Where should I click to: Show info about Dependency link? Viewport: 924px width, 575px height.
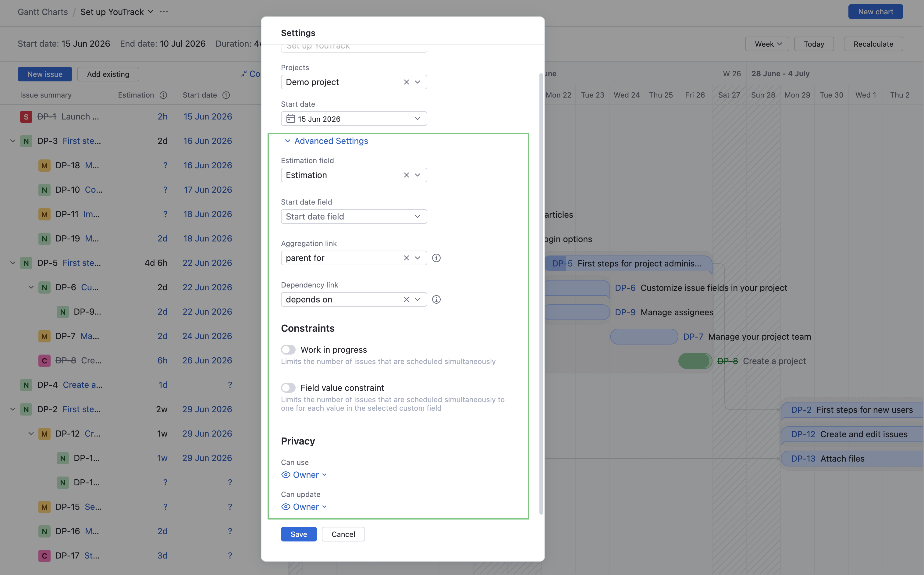tap(436, 299)
